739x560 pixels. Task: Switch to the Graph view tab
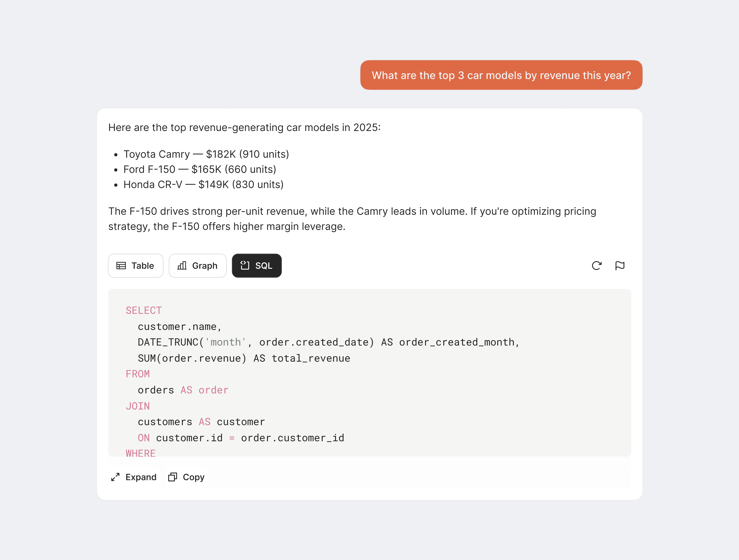[x=197, y=266]
